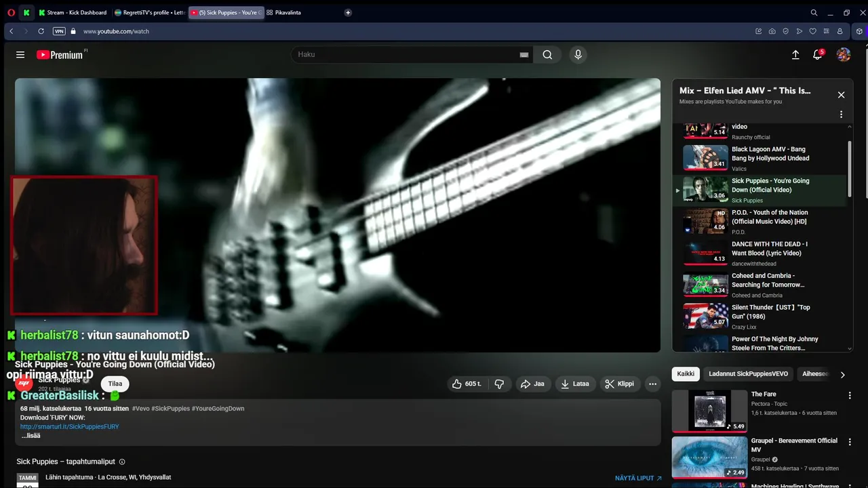
Task: Switch to RegrettiTV's profile tab
Action: point(149,12)
